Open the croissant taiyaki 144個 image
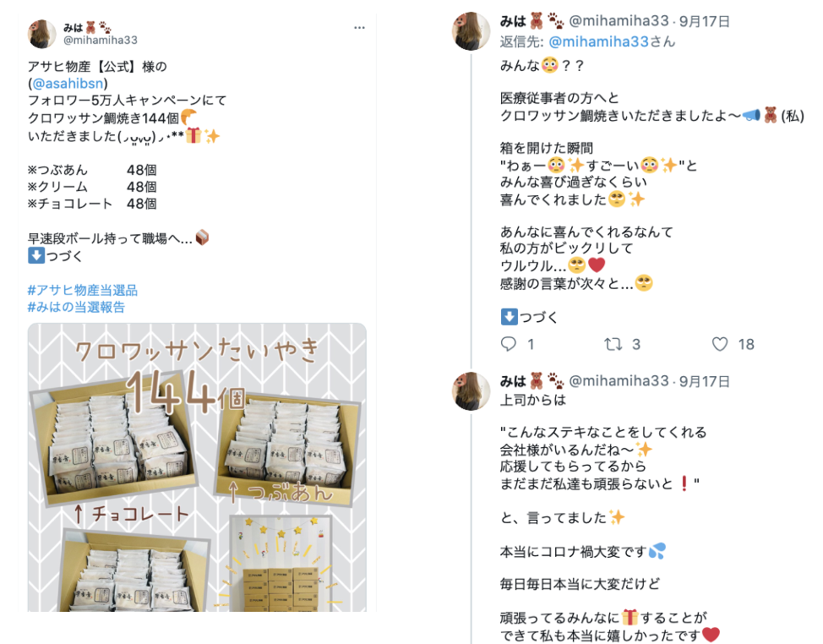 (197, 467)
